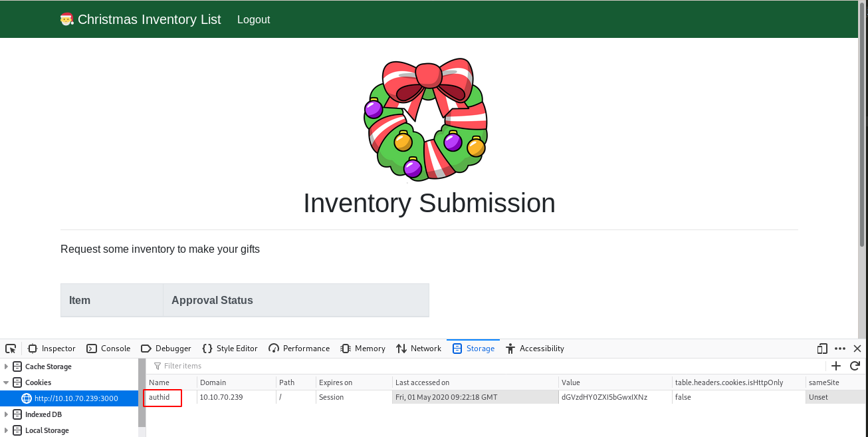Click the Logout link in navbar

click(253, 19)
